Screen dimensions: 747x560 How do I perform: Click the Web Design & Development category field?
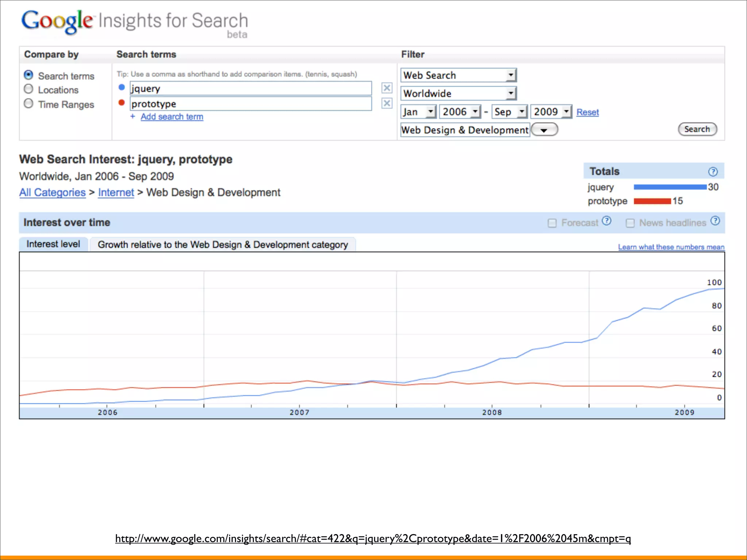coord(465,130)
